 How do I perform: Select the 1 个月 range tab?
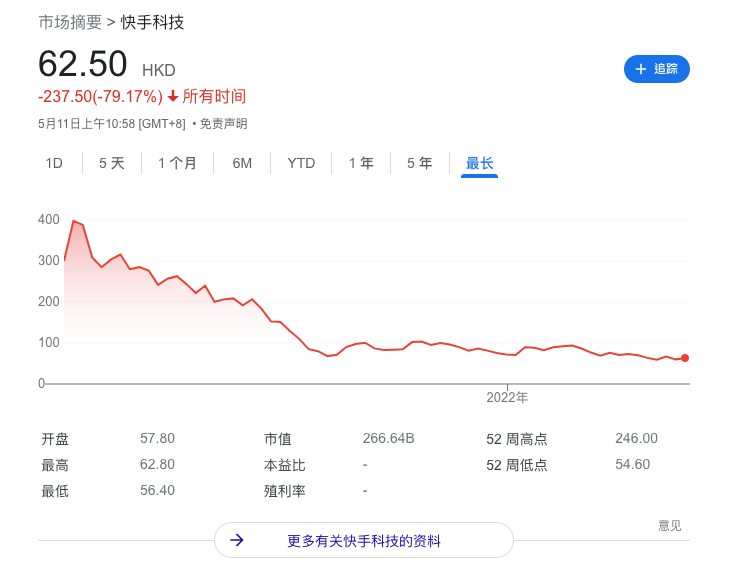coord(178,163)
